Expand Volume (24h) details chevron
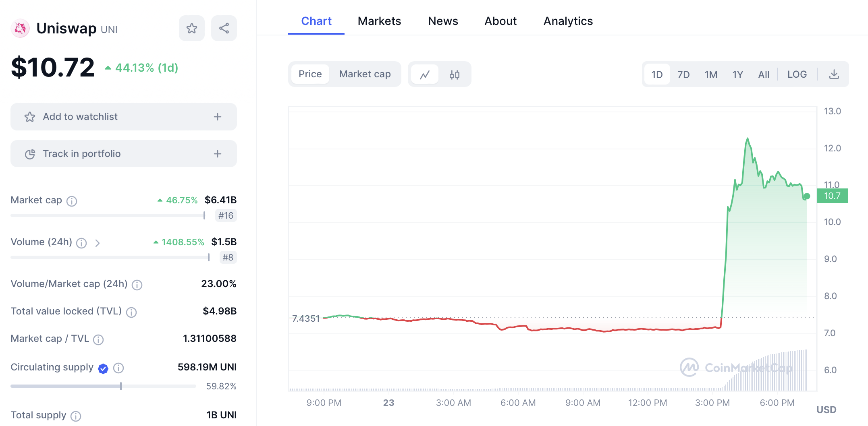Screen dimensions: 868x426 click(98, 243)
